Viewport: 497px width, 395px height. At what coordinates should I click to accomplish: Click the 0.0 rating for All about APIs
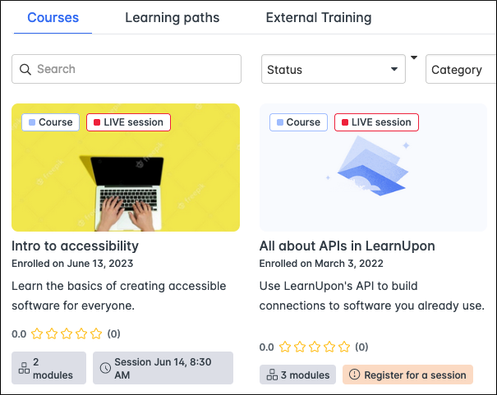point(267,347)
